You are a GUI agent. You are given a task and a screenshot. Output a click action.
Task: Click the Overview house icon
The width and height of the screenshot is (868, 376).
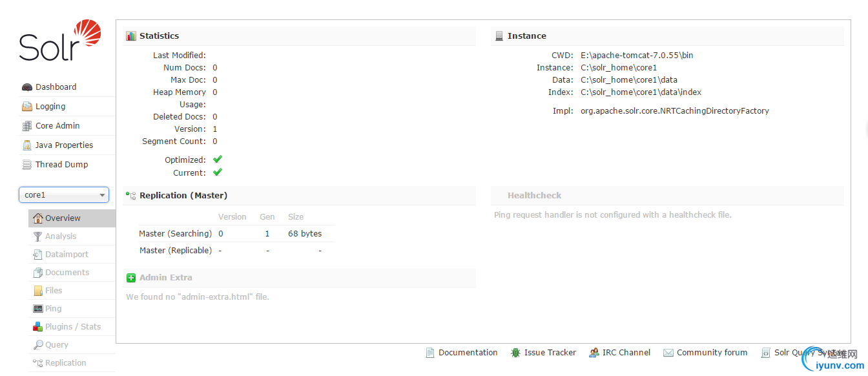[38, 218]
